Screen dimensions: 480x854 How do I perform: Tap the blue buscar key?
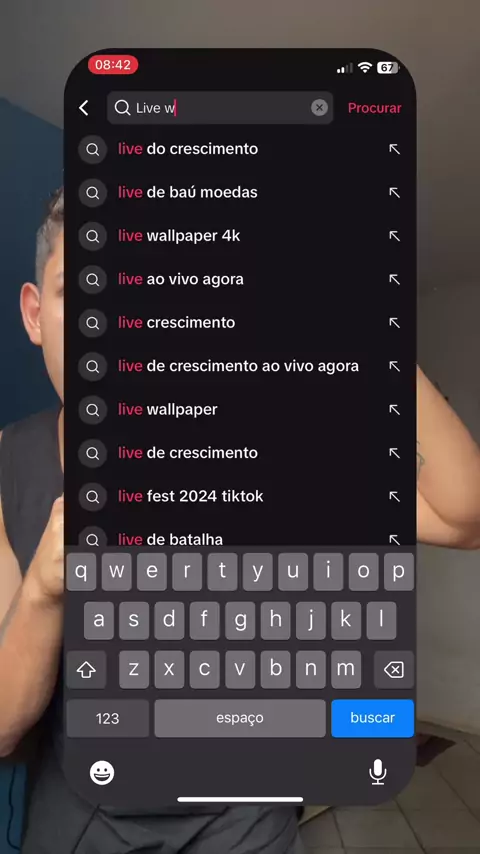click(373, 718)
